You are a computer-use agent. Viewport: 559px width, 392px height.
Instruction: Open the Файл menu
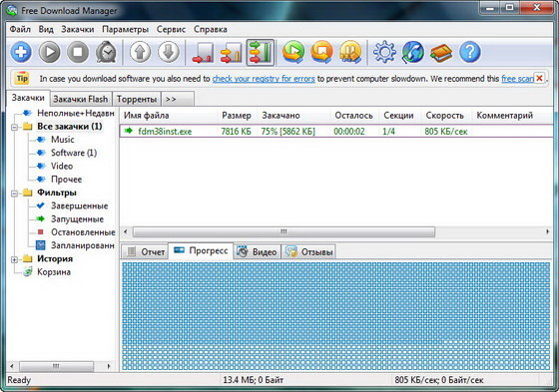click(20, 29)
